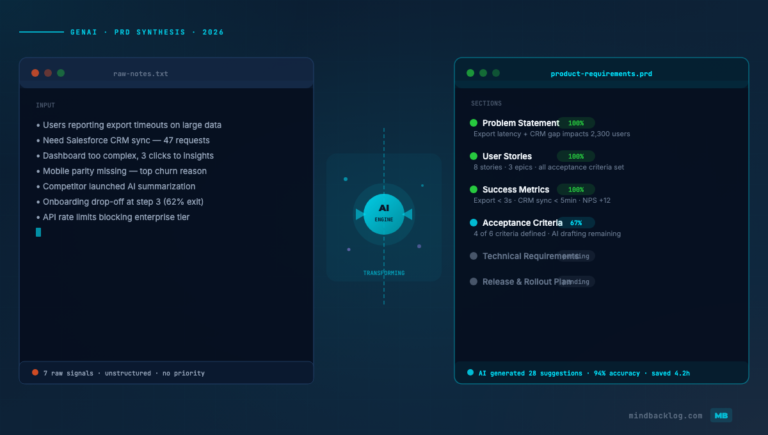Open the Technical Requirements section
Image resolution: width=768 pixels, height=435 pixels.
(530, 256)
